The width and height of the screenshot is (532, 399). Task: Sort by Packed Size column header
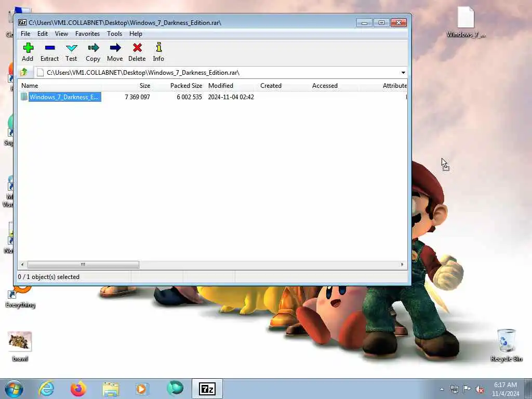[178, 86]
